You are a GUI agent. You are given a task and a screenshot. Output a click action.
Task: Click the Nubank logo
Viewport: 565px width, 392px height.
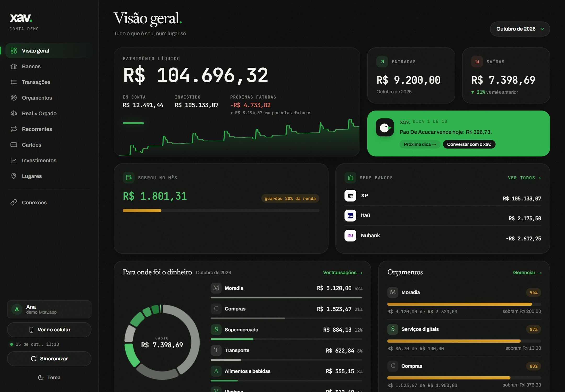click(x=350, y=235)
